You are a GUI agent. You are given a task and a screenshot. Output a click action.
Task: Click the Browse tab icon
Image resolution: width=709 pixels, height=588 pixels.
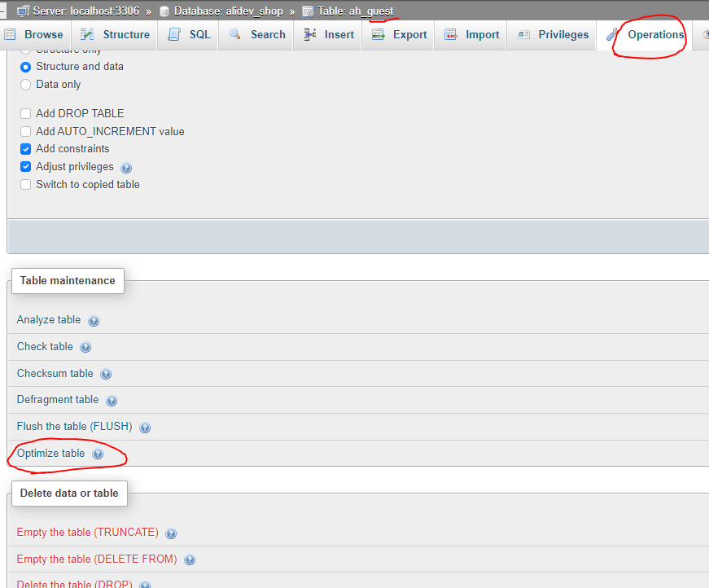pos(10,34)
